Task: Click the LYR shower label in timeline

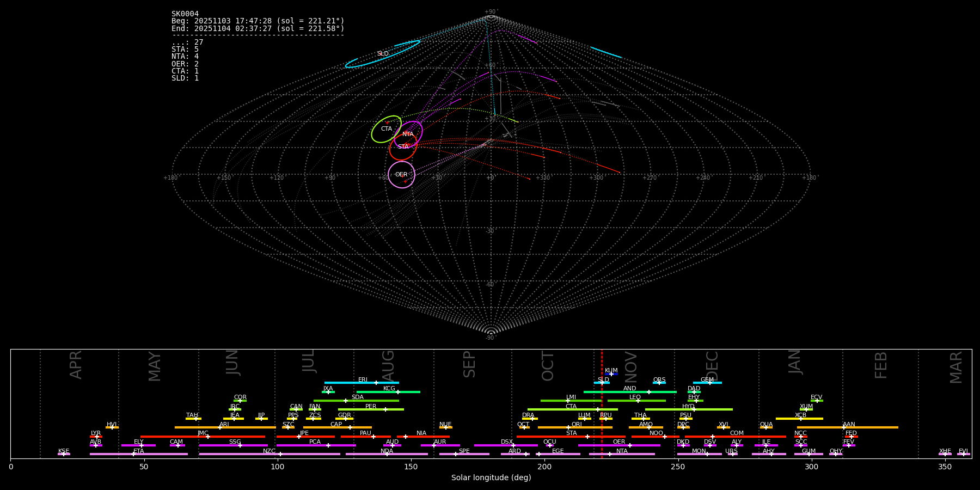Action: (x=96, y=433)
